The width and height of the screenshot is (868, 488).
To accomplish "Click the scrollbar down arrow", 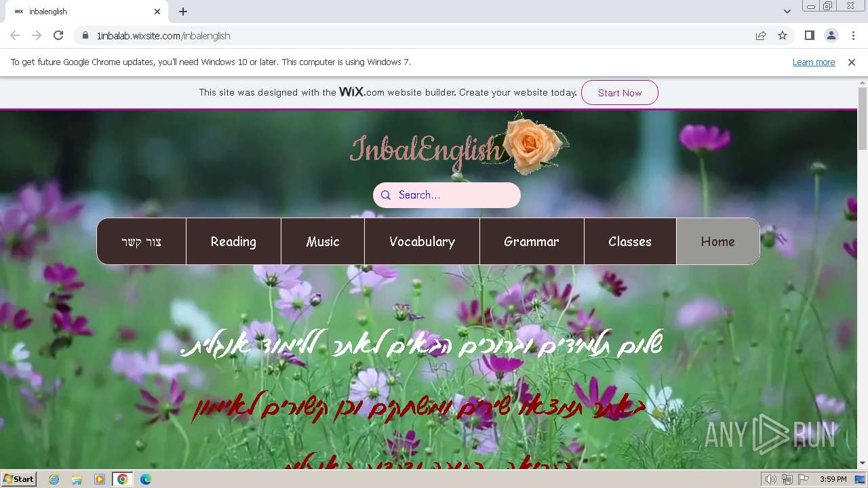I will pos(863,463).
